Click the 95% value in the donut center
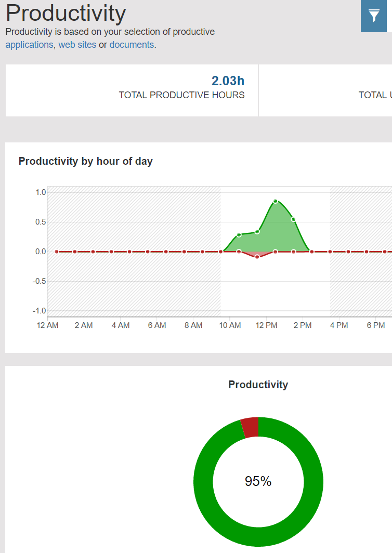 [x=258, y=481]
